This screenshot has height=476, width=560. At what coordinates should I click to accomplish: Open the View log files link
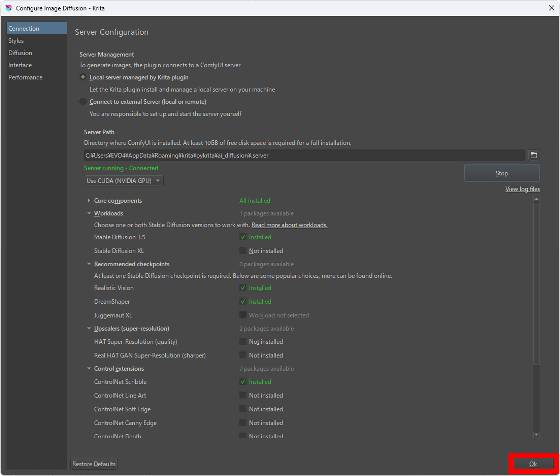click(x=522, y=189)
